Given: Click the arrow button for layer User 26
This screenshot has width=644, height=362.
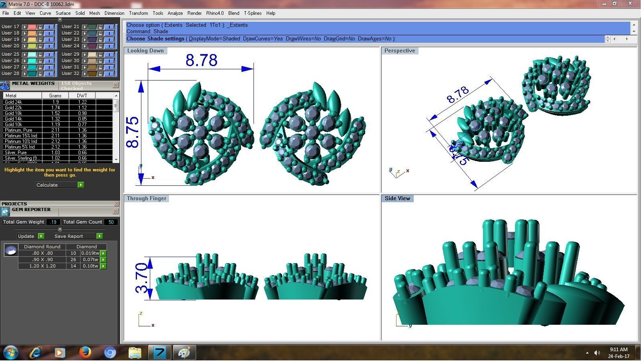Looking at the screenshot, I should tap(24, 61).
